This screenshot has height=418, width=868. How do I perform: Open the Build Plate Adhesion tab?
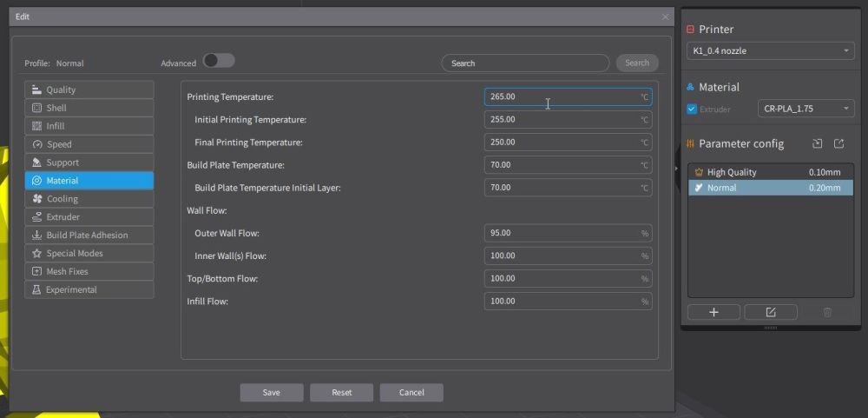tap(89, 235)
